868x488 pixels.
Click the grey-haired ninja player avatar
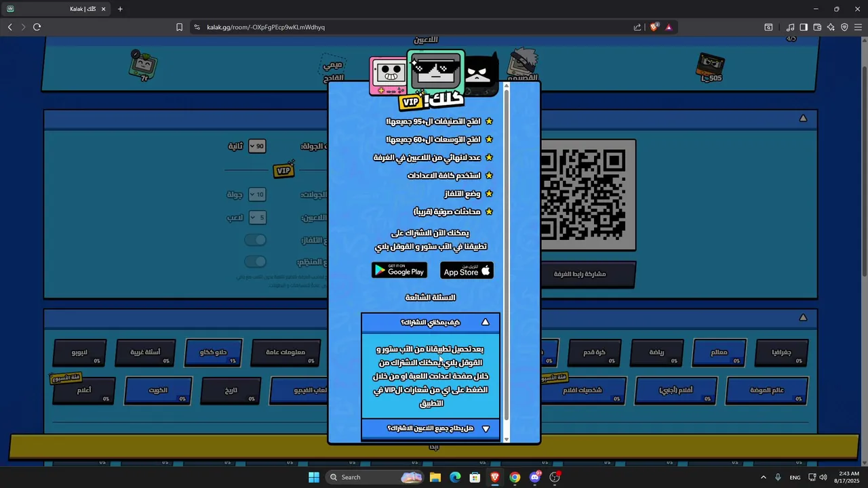click(x=522, y=65)
